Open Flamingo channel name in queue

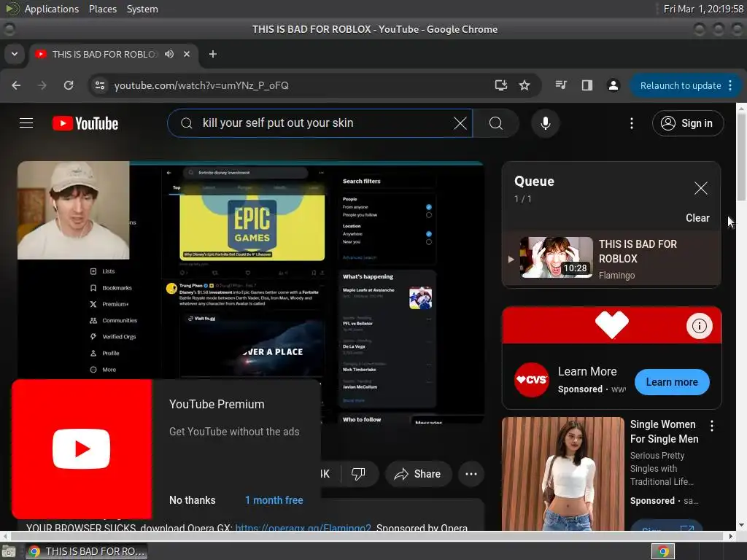[616, 275]
